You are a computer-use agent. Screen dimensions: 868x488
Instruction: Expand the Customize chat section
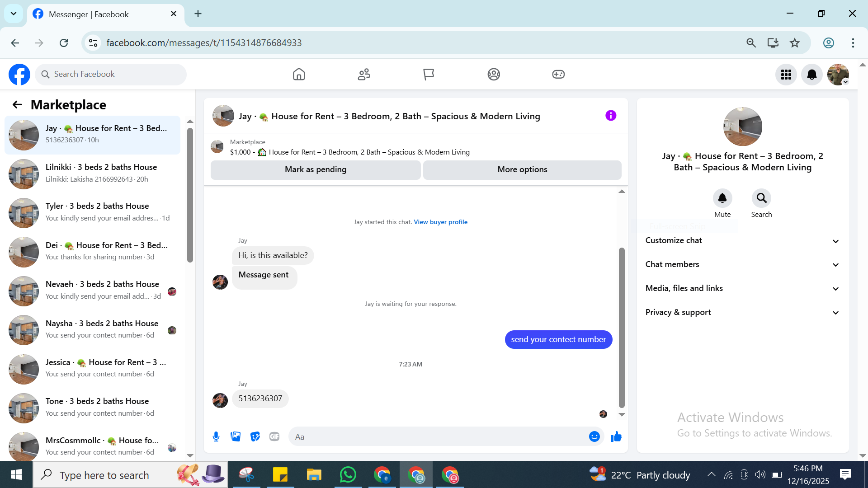[x=742, y=240]
